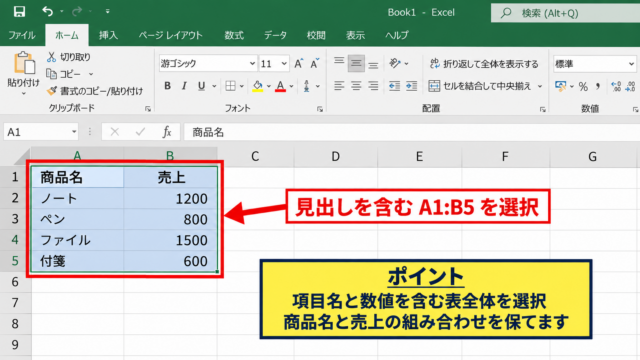
Task: Increase font size with large A icon
Action: click(x=298, y=64)
